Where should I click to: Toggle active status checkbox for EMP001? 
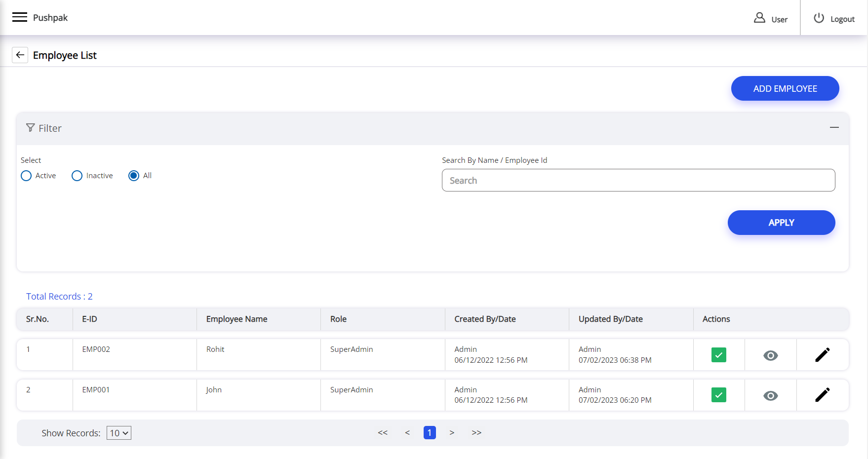point(719,395)
